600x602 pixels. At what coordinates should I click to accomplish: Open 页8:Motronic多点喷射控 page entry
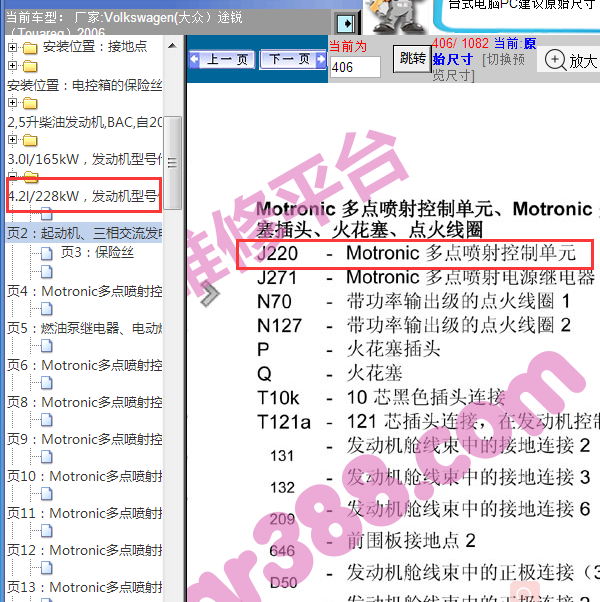pyautogui.click(x=84, y=402)
